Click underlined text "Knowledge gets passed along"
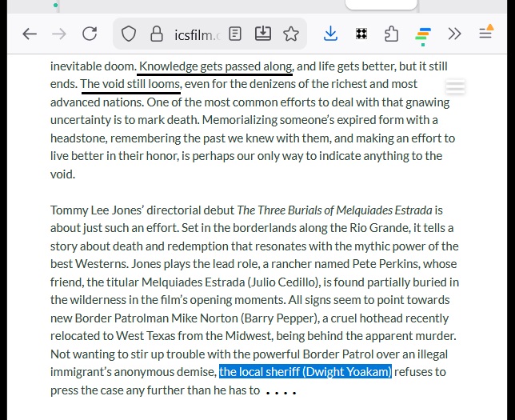Image resolution: width=515 pixels, height=420 pixels. click(x=215, y=66)
